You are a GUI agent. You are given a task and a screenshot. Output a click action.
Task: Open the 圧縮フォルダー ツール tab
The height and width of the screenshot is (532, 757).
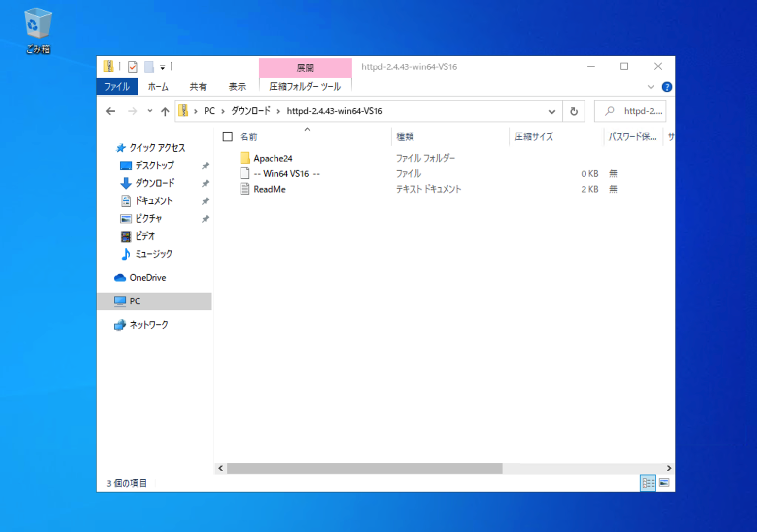coord(305,87)
